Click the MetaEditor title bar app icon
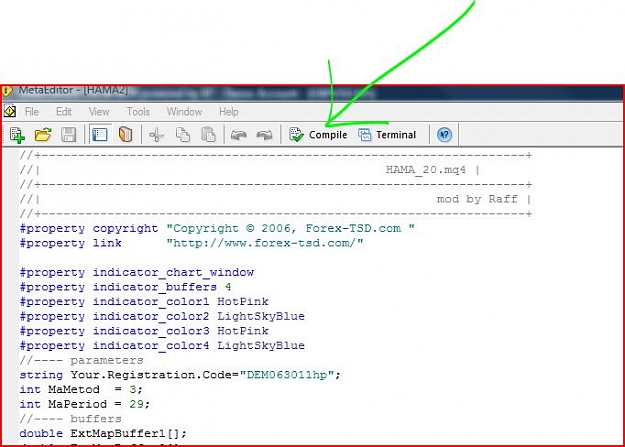The height and width of the screenshot is (447, 625). [x=7, y=91]
